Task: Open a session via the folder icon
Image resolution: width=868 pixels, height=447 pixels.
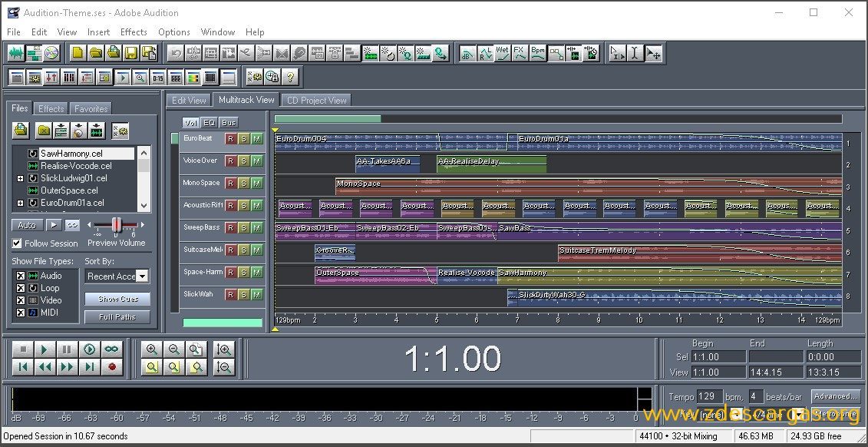Action: [x=96, y=53]
